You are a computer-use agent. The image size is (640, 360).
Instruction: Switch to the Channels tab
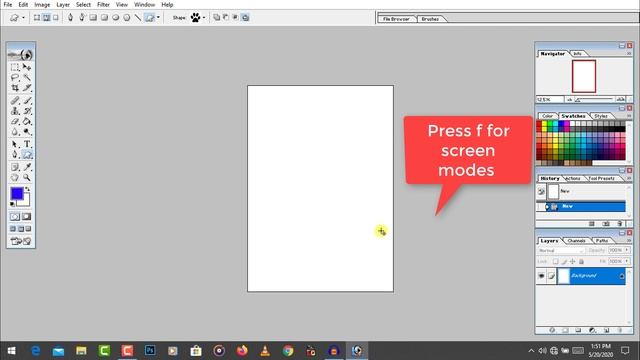576,241
